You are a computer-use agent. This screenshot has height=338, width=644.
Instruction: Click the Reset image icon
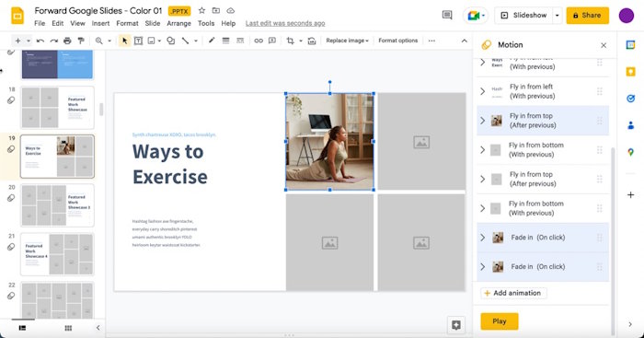[312, 41]
